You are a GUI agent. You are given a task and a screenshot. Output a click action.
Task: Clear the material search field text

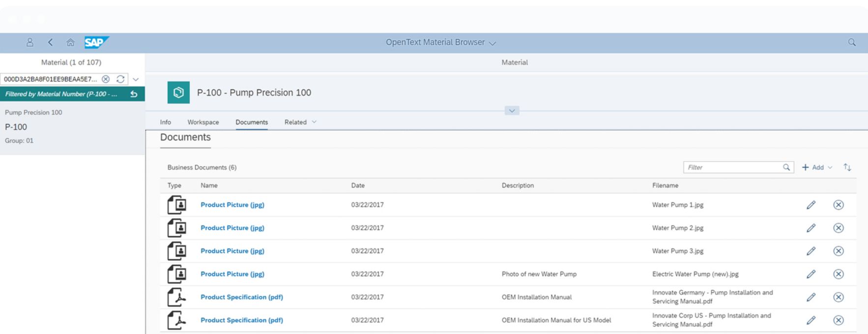click(x=105, y=79)
